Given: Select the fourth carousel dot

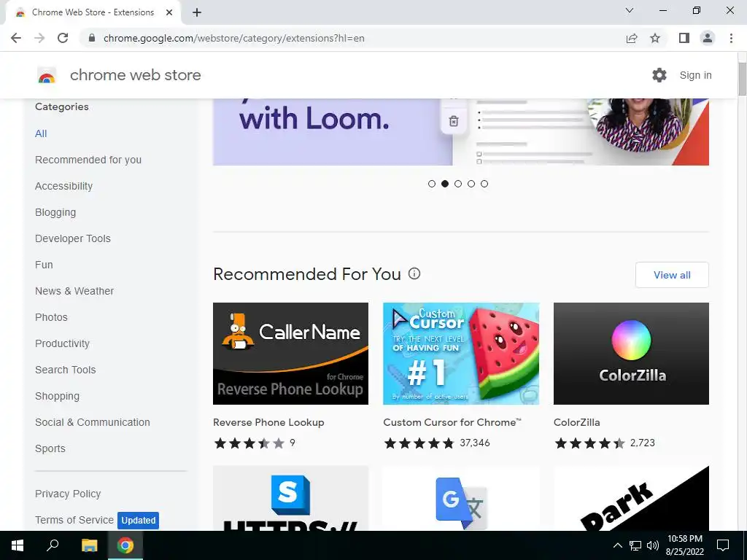Looking at the screenshot, I should point(471,184).
